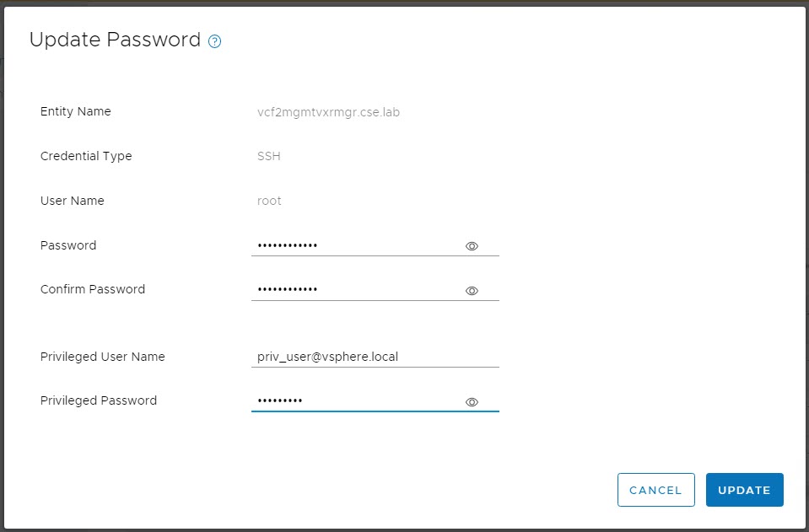Click the User Name label

coord(73,201)
